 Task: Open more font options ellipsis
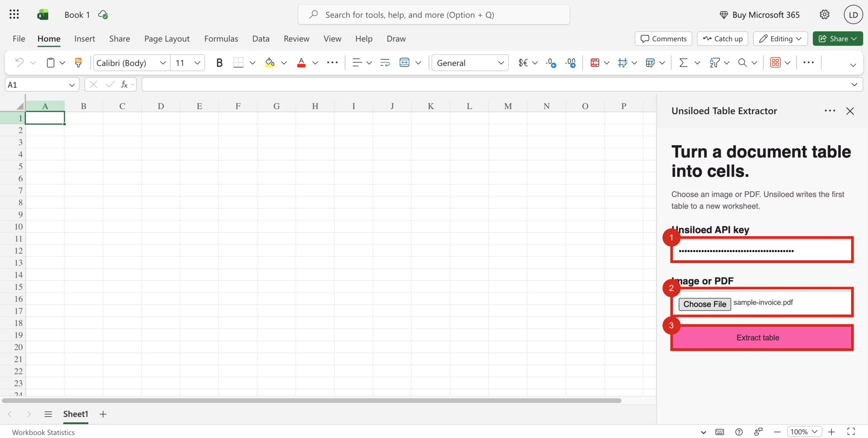(x=332, y=62)
